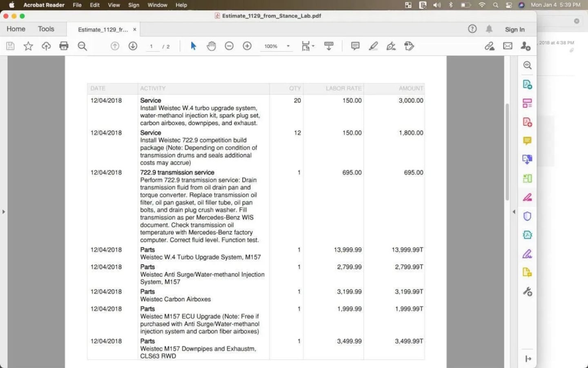Click the Sign In button
588x368 pixels.
[x=514, y=29]
